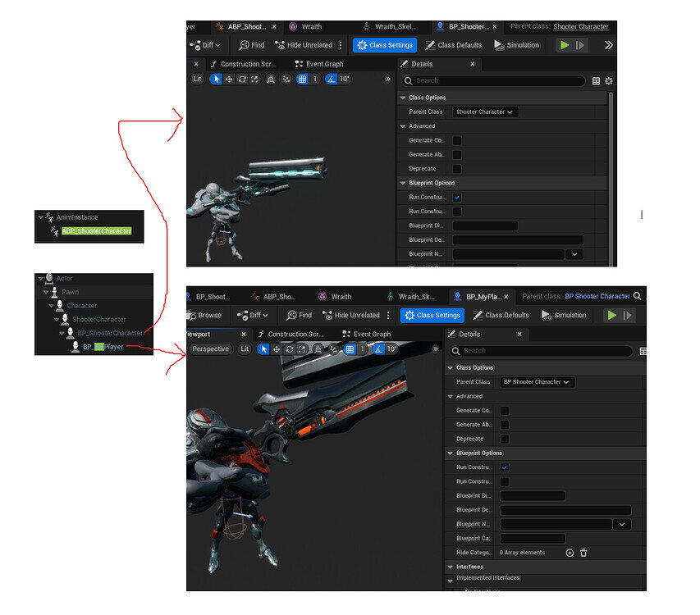
Task: Open the Lit view mode dropdown
Action: (195, 80)
